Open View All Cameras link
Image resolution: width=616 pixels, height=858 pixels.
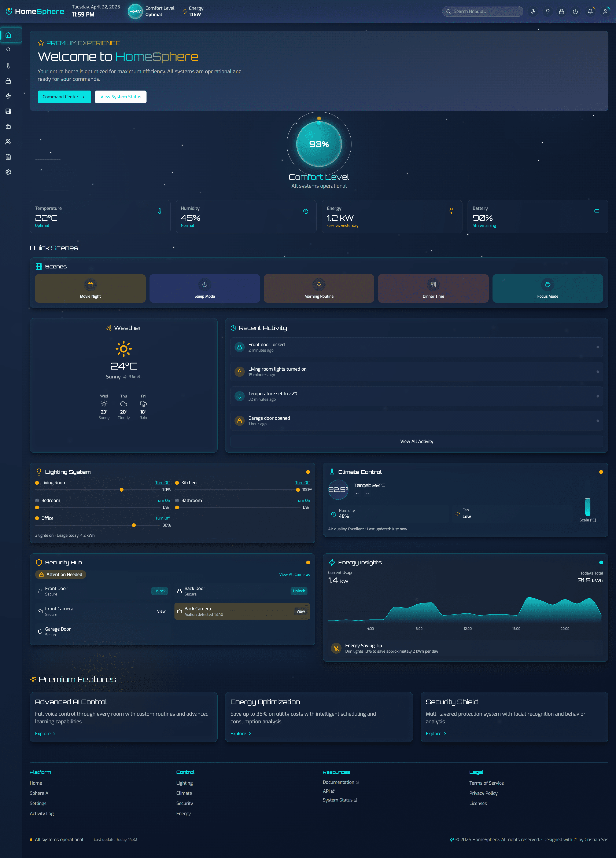[295, 575]
